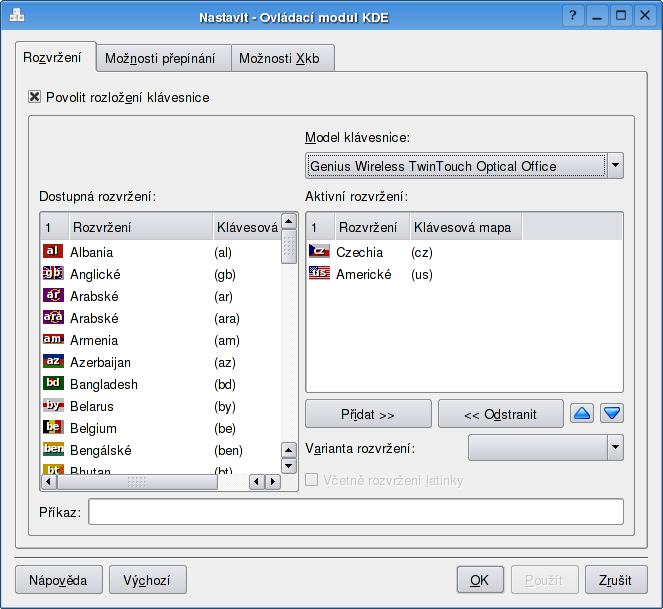Click the Azerbaijan flag icon

coord(53,362)
